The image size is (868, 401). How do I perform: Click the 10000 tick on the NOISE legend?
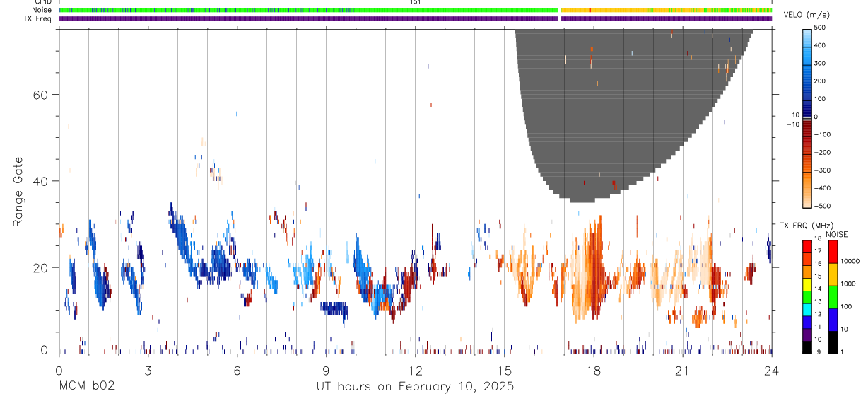click(x=849, y=262)
